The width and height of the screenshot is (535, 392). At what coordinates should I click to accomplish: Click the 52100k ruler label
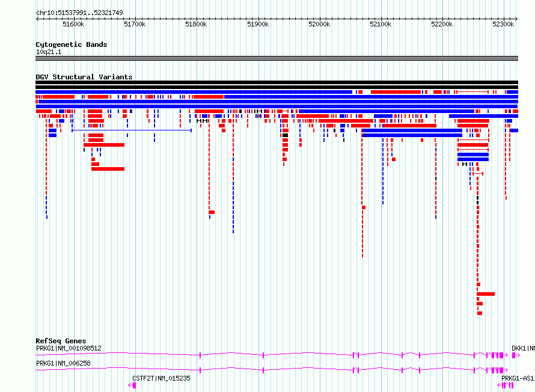pos(381,24)
